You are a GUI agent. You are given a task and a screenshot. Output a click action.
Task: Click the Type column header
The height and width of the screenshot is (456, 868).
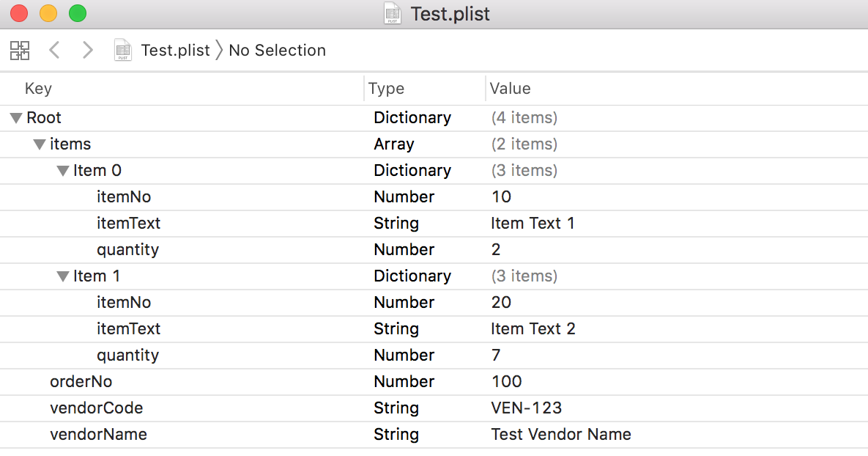[386, 89]
